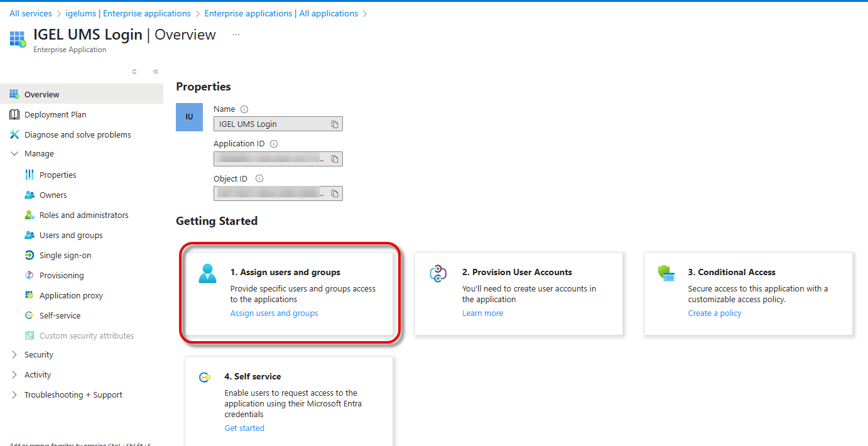Click the Users and groups icon
This screenshot has width=868, height=446.
coord(29,234)
